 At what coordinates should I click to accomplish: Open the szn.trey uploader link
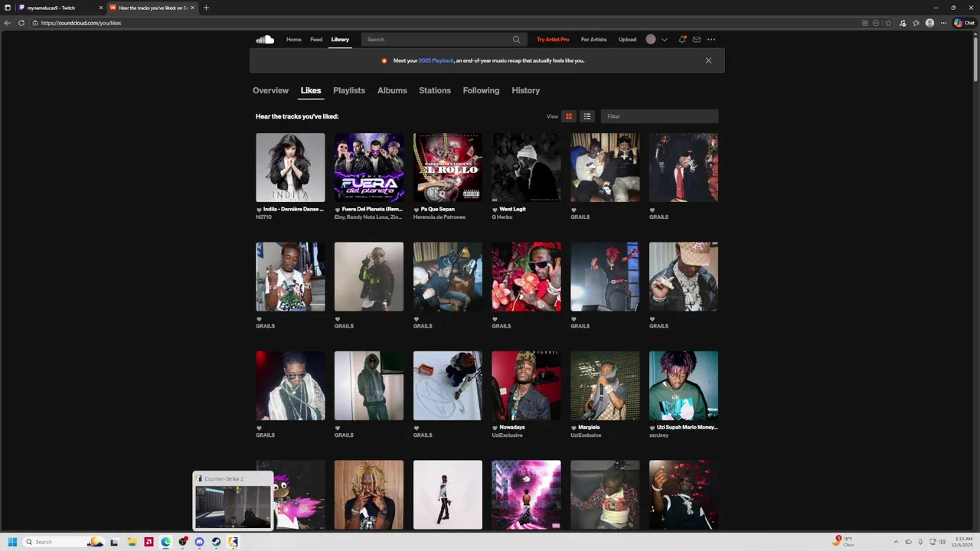658,435
